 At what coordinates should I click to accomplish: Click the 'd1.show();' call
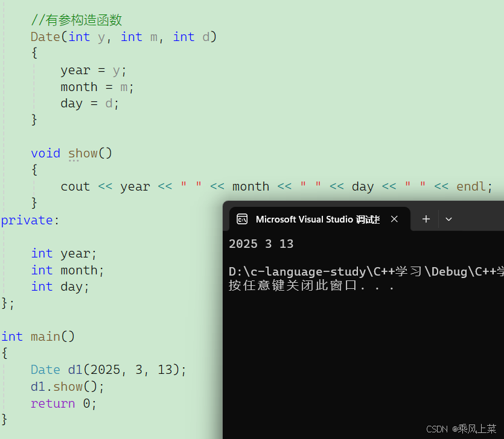[x=67, y=387]
